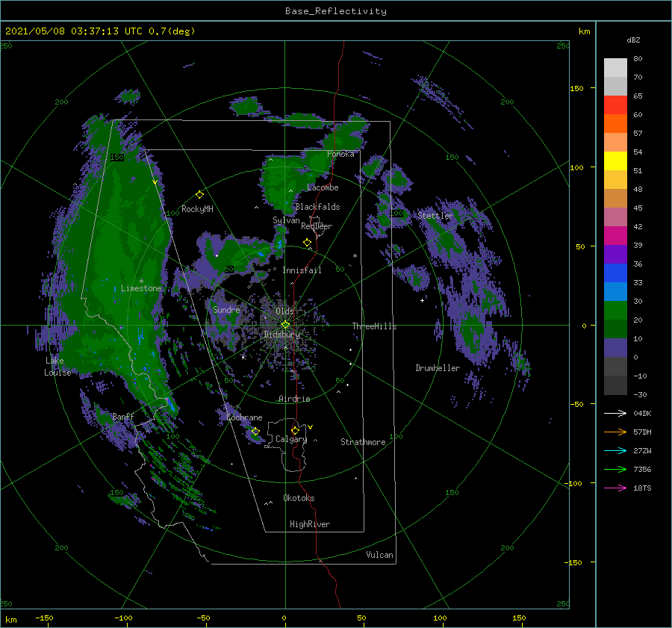672x628 pixels.
Task: Select the light gray top swatch near 80
Action: tap(615, 68)
